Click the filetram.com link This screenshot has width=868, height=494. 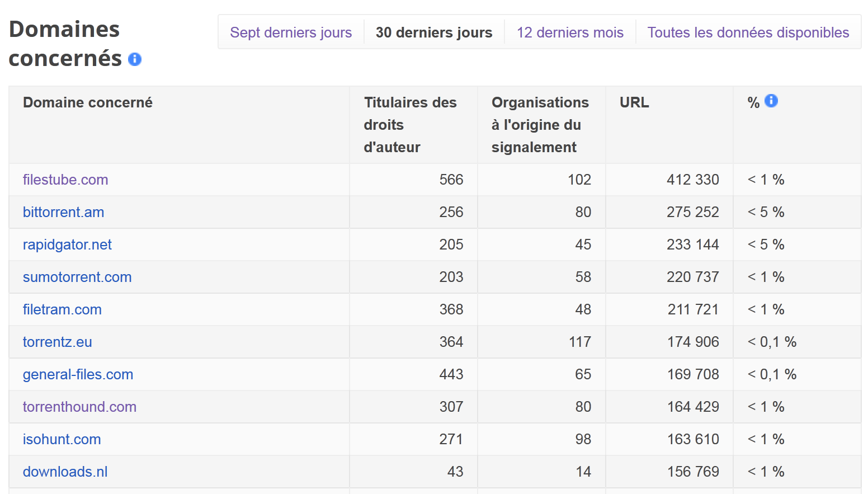[62, 309]
